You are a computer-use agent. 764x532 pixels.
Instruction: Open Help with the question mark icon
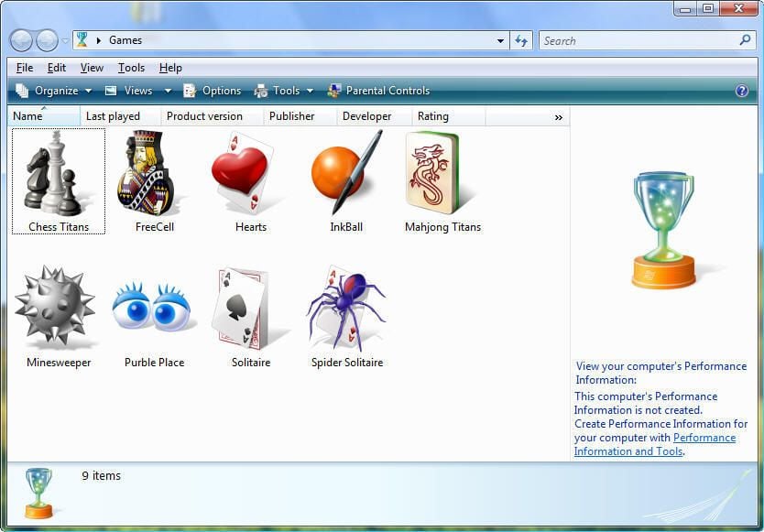742,91
